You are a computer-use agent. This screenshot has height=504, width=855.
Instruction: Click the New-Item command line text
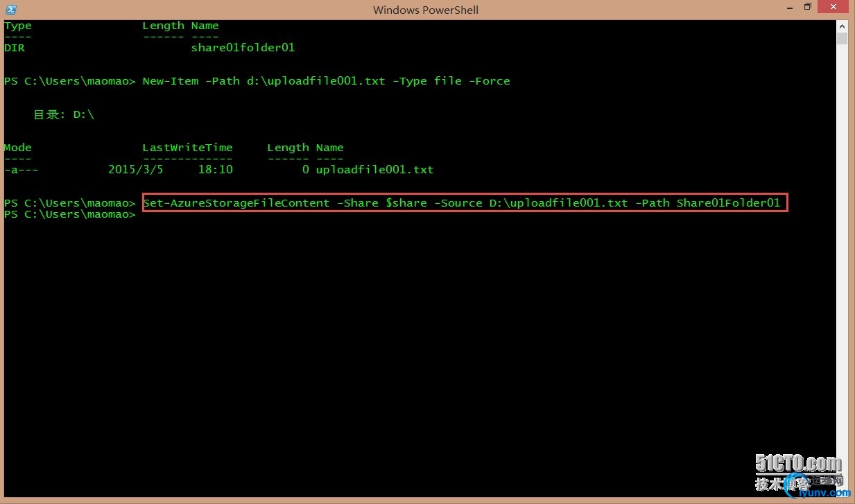326,81
